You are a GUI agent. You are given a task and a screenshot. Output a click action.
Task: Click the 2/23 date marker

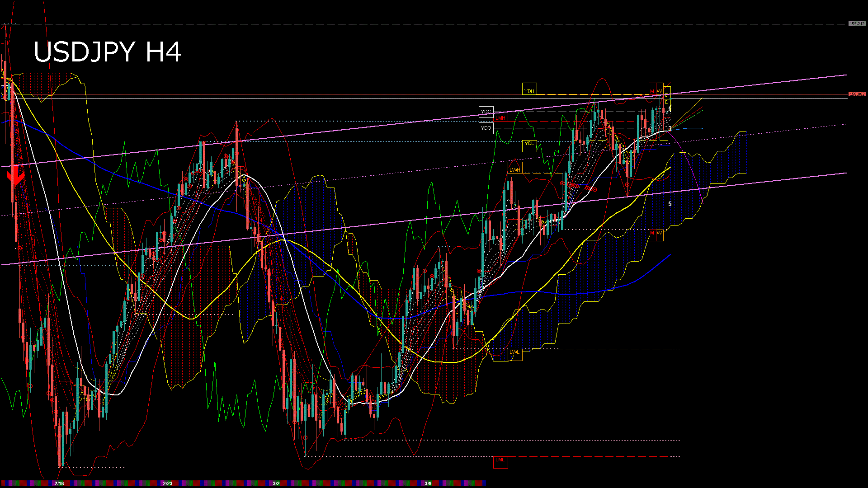(x=167, y=483)
